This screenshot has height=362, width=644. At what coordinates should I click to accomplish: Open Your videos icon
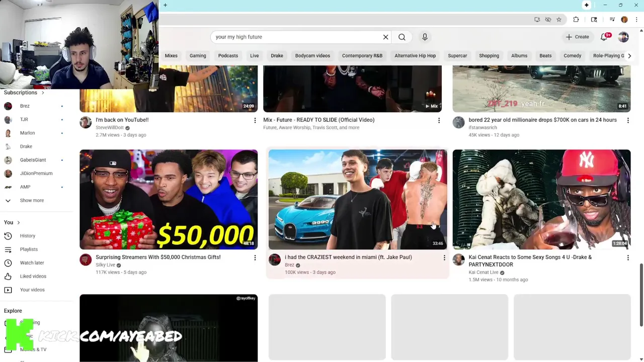pos(8,290)
